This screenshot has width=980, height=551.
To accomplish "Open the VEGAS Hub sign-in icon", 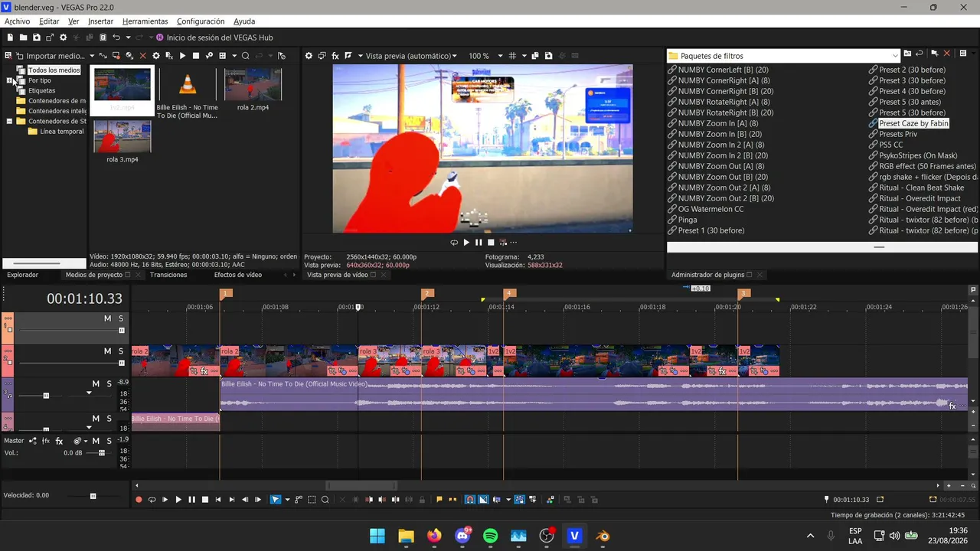I will click(160, 37).
